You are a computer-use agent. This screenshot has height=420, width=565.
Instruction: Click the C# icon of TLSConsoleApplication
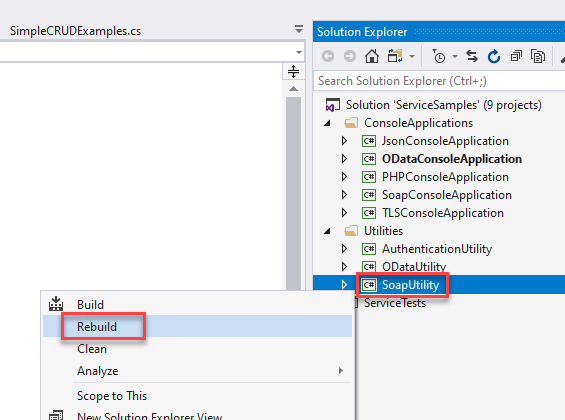(x=369, y=213)
